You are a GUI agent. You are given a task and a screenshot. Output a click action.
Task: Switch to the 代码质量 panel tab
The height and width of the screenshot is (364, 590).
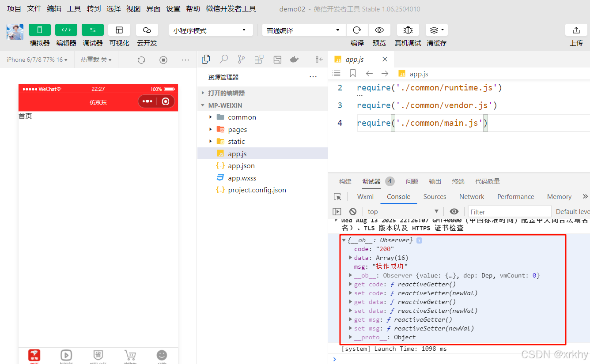[488, 181]
